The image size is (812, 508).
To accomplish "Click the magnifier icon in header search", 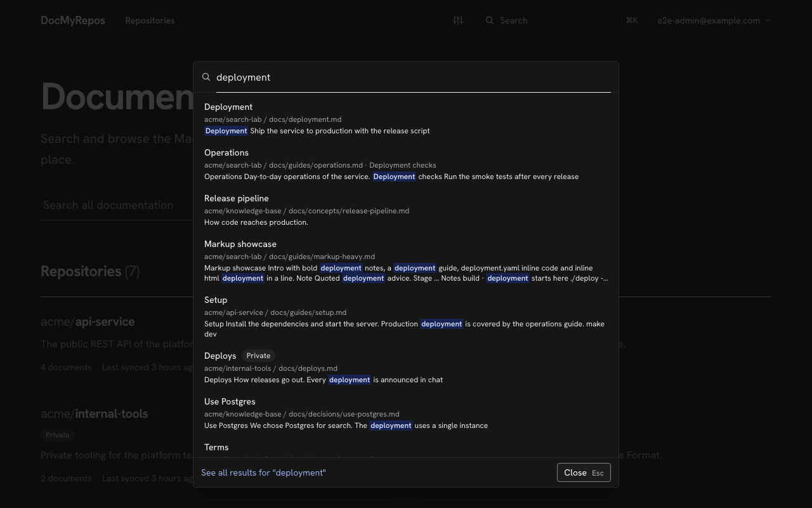I will (490, 20).
